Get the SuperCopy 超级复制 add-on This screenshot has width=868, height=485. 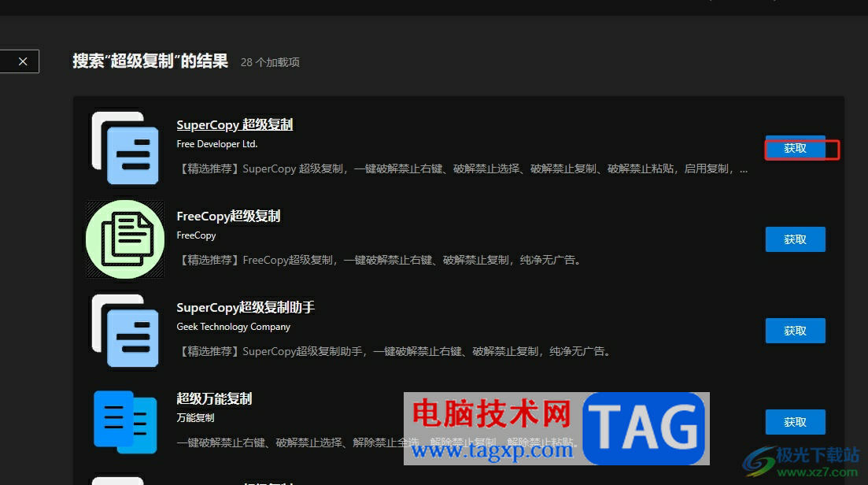795,148
